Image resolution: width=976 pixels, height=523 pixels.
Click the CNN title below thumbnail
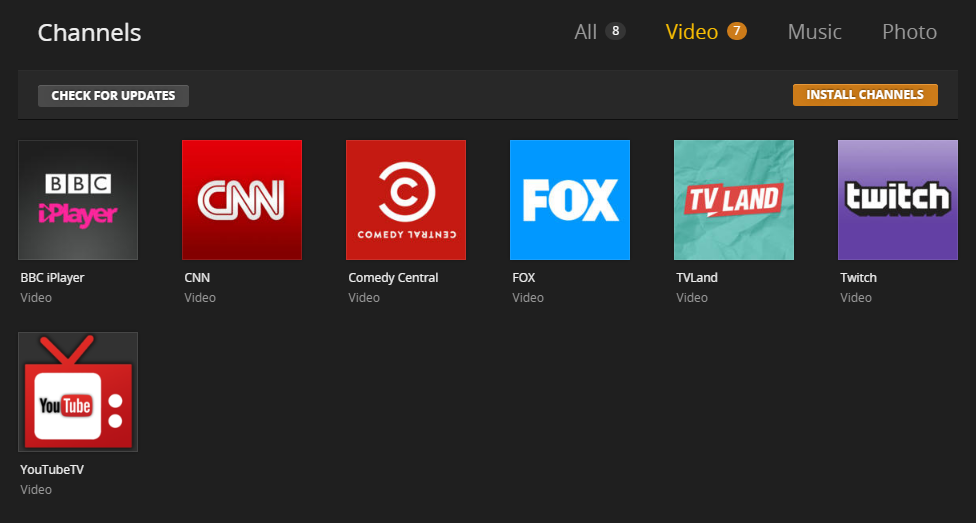pos(197,278)
